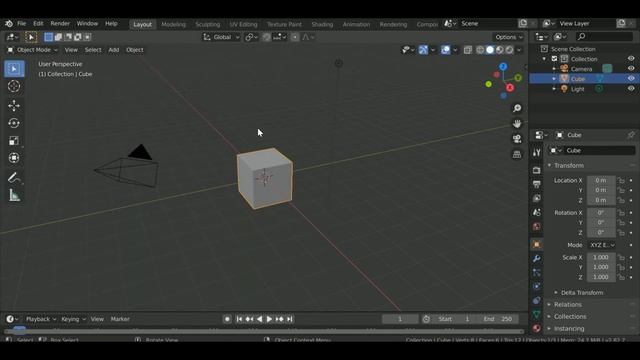Open the Render properties tab
Screen dimensions: 640x360
pyautogui.click(x=536, y=170)
